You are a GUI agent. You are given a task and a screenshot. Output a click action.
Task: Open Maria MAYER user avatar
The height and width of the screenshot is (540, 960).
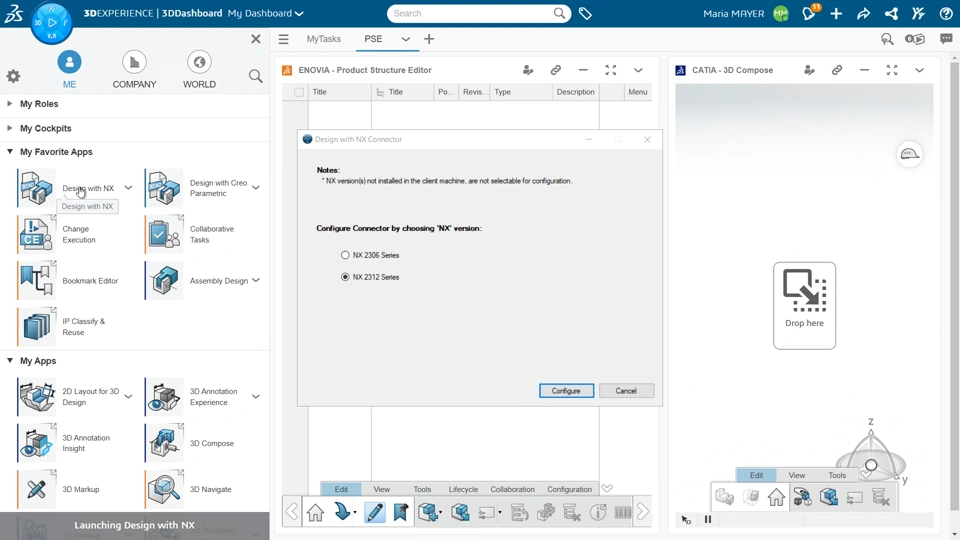pyautogui.click(x=781, y=13)
